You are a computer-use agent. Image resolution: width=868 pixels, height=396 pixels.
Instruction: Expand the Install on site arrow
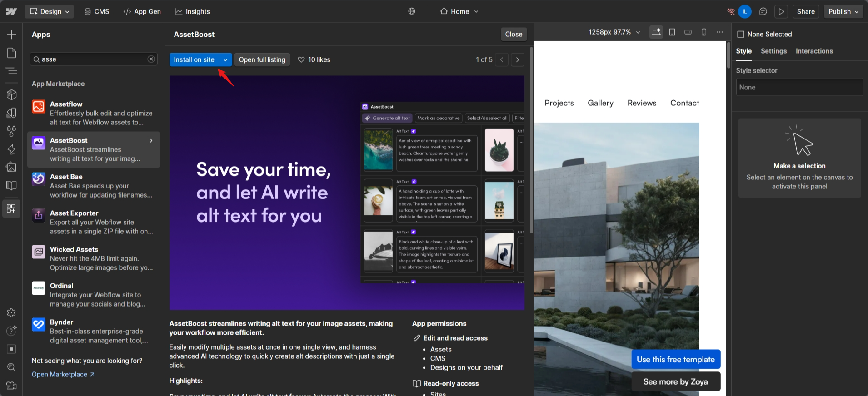tap(225, 59)
